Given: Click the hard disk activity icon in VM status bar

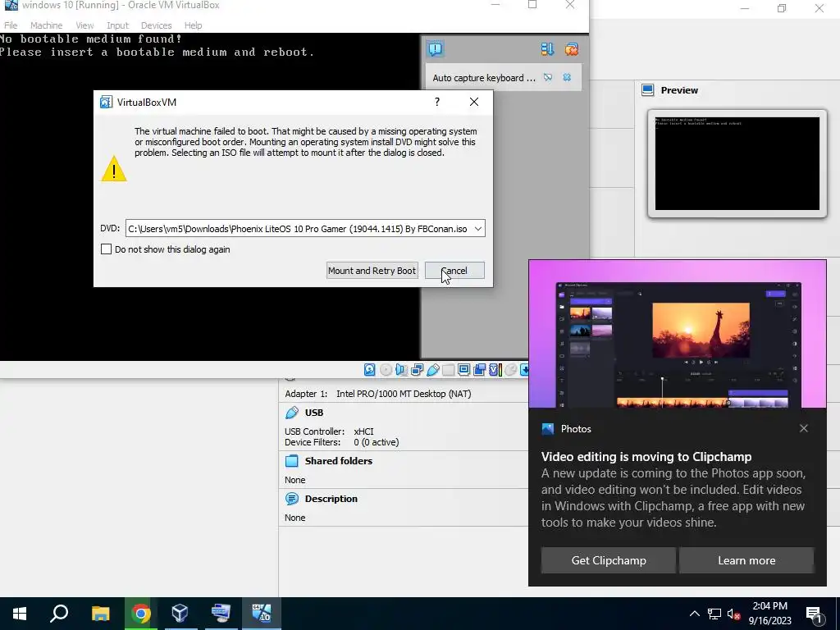Looking at the screenshot, I should pos(370,370).
